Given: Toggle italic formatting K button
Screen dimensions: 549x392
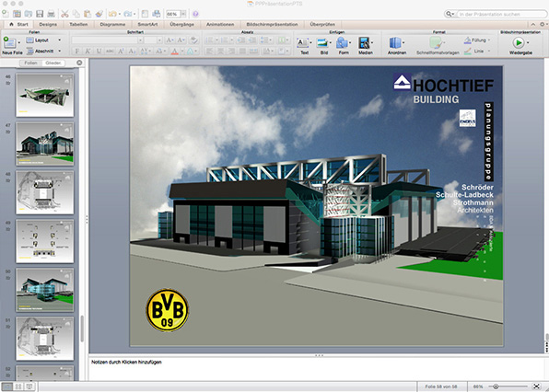Looking at the screenshot, I should pyautogui.click(x=88, y=51).
